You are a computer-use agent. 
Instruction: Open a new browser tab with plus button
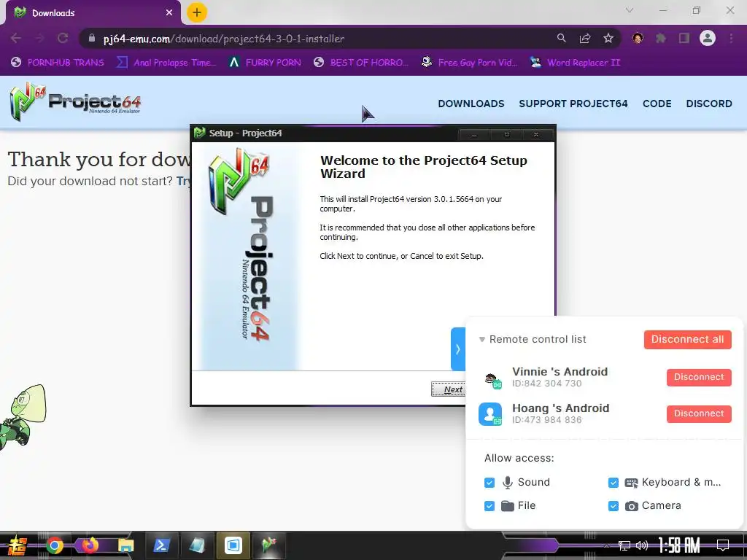197,12
